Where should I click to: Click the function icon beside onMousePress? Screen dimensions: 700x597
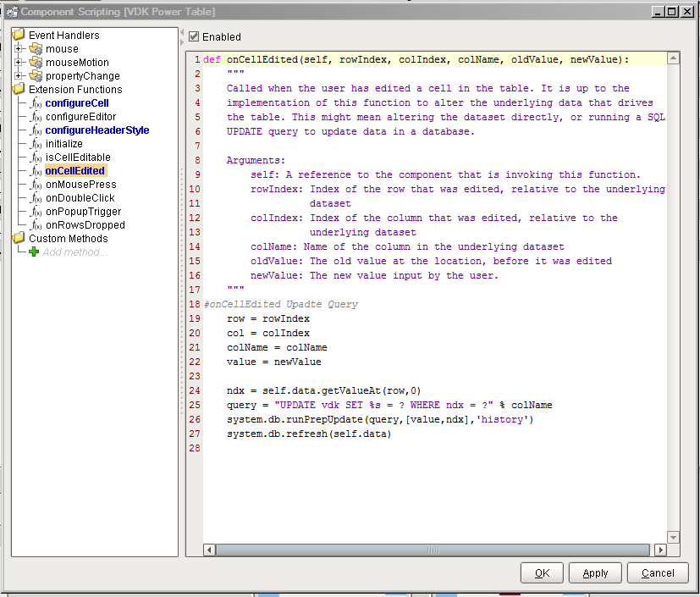coord(36,185)
